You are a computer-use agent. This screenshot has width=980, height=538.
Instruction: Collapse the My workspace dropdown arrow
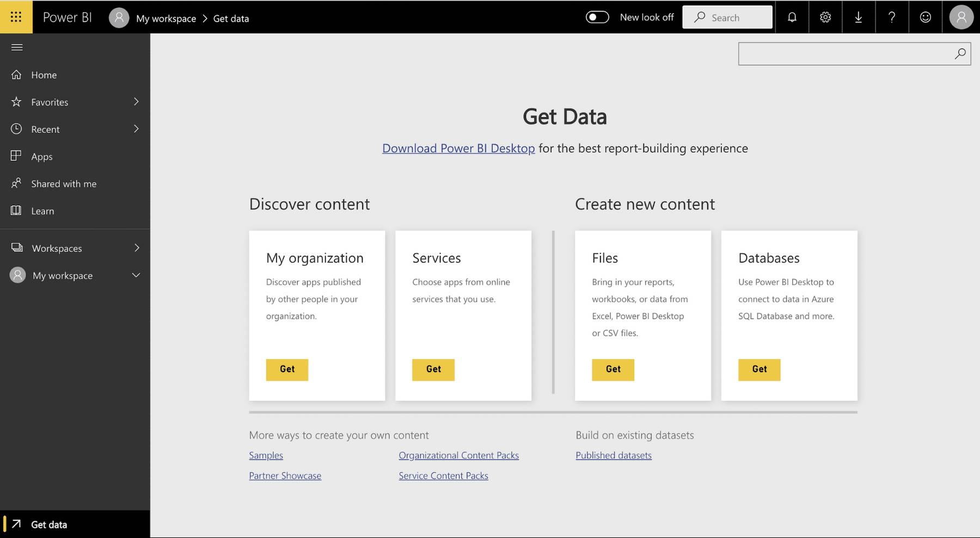136,275
